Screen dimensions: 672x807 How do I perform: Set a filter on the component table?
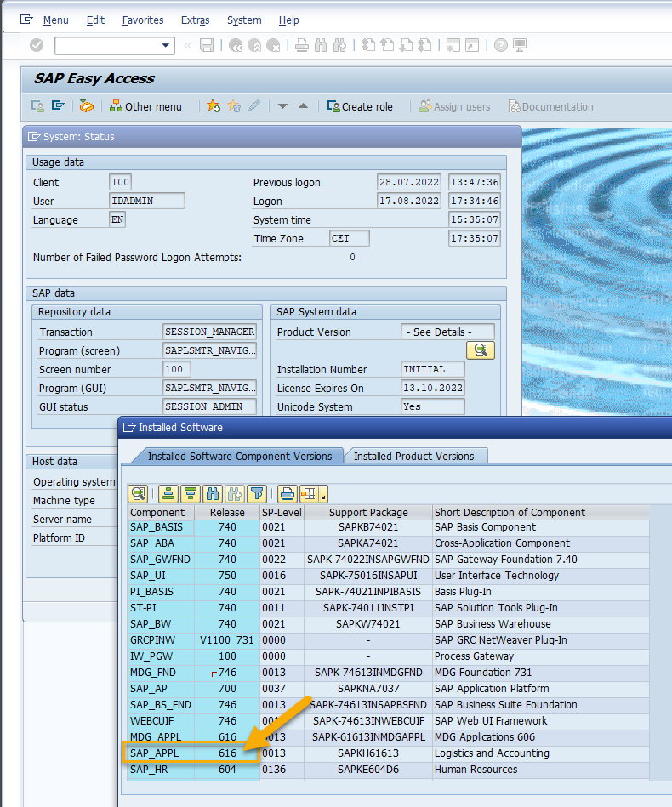pyautogui.click(x=257, y=493)
